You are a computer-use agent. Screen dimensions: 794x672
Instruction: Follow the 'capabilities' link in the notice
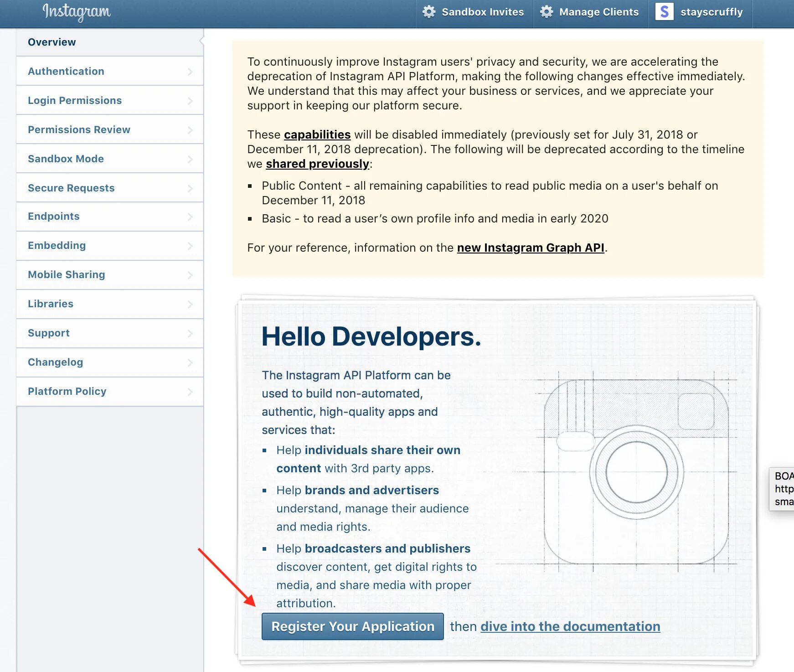pyautogui.click(x=317, y=134)
